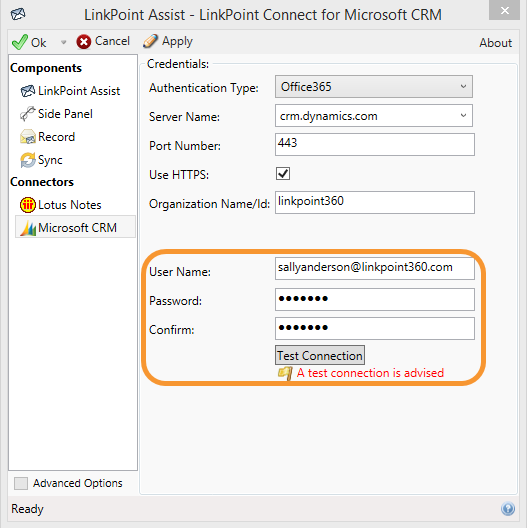This screenshot has height=528, width=528.
Task: Click the Organization Name/Id field
Action: click(x=375, y=202)
